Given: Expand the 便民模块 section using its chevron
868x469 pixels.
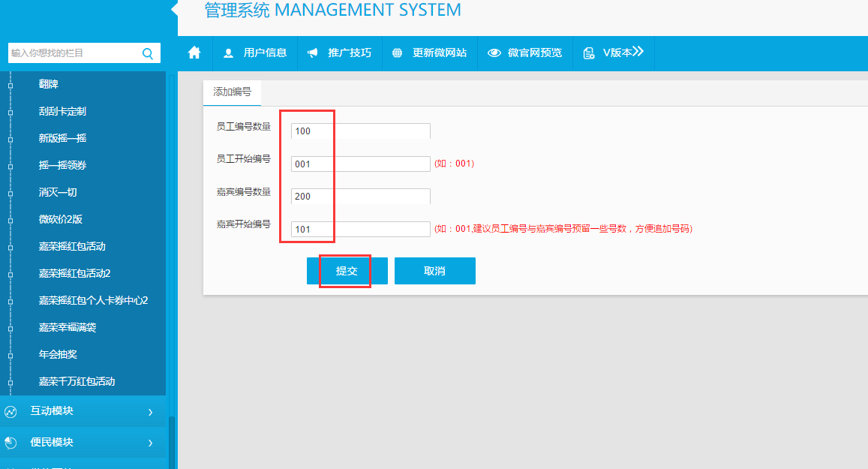Looking at the screenshot, I should point(150,443).
